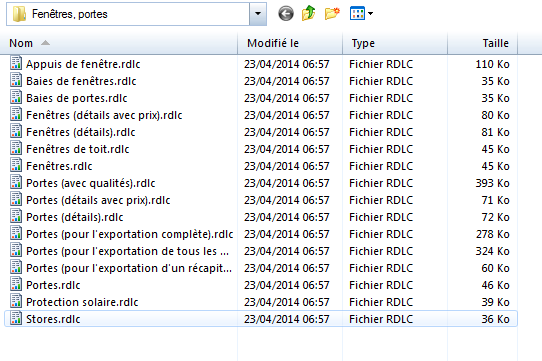Expand the view menu dropdown arrow

coord(371,14)
